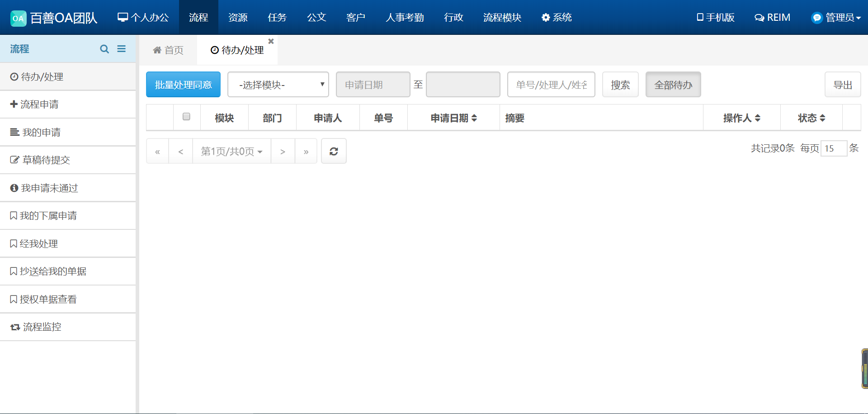Viewport: 868px width, 414px height.
Task: Open the 个人办公 top menu
Action: tap(143, 18)
